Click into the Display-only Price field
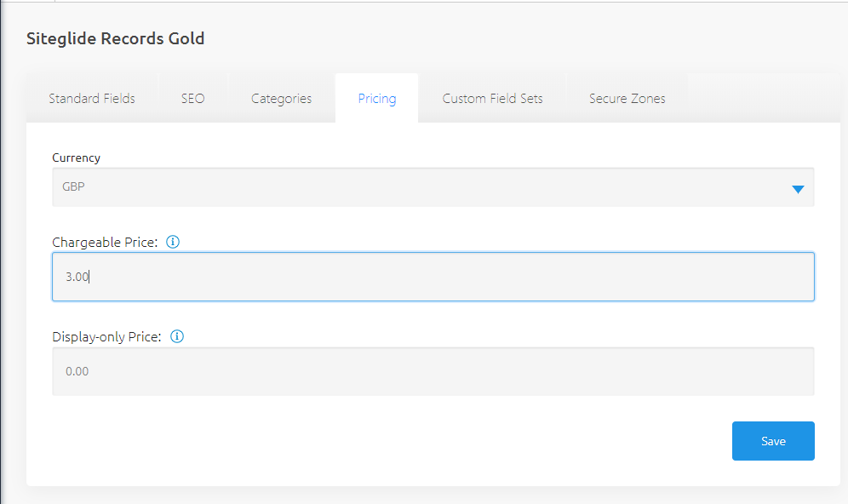The height and width of the screenshot is (504, 848). tap(433, 371)
